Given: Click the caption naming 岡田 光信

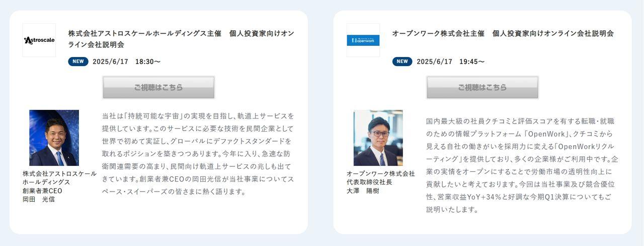Looking at the screenshot, I should click(x=39, y=199).
